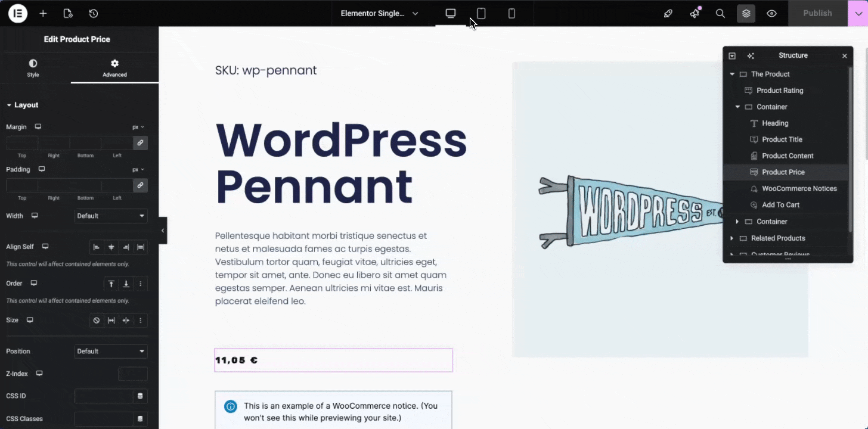The width and height of the screenshot is (868, 429).
Task: Toggle the Structure panel layers icon
Action: coord(746,13)
